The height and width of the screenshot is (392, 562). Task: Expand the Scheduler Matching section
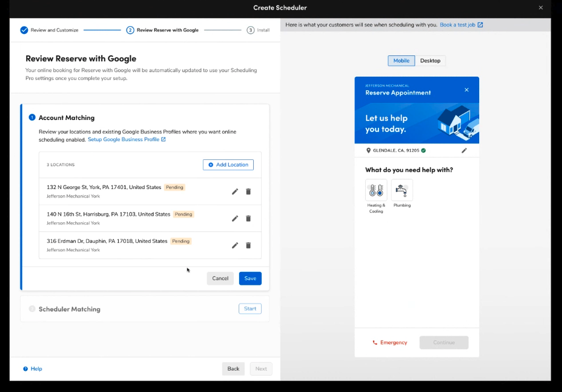[x=250, y=308]
